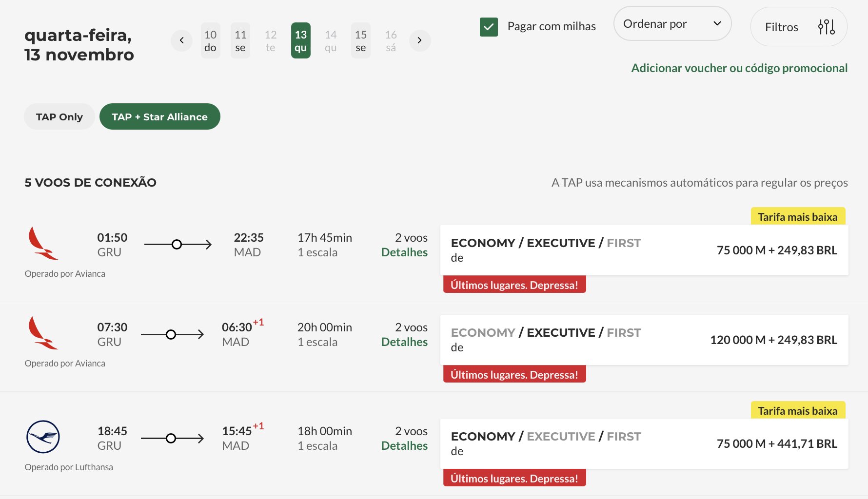Select date 12 te
This screenshot has width=868, height=499.
tap(271, 40)
